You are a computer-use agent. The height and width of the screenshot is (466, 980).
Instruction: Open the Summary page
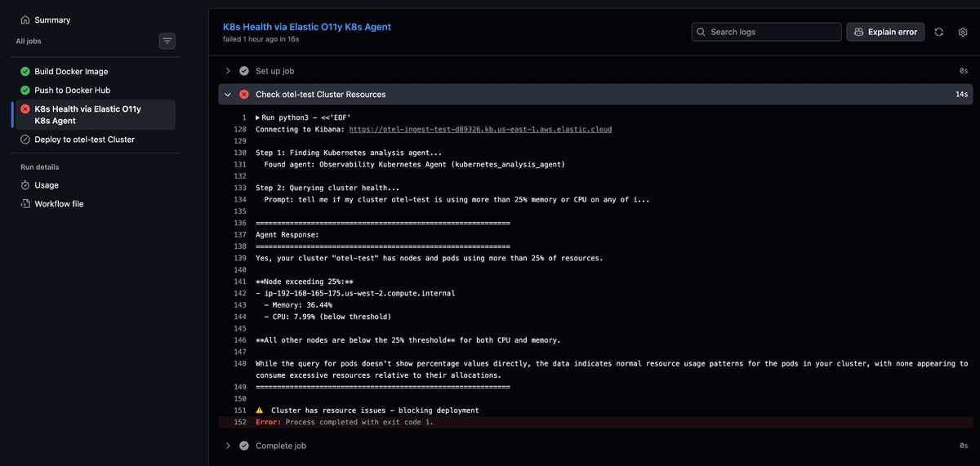tap(52, 20)
